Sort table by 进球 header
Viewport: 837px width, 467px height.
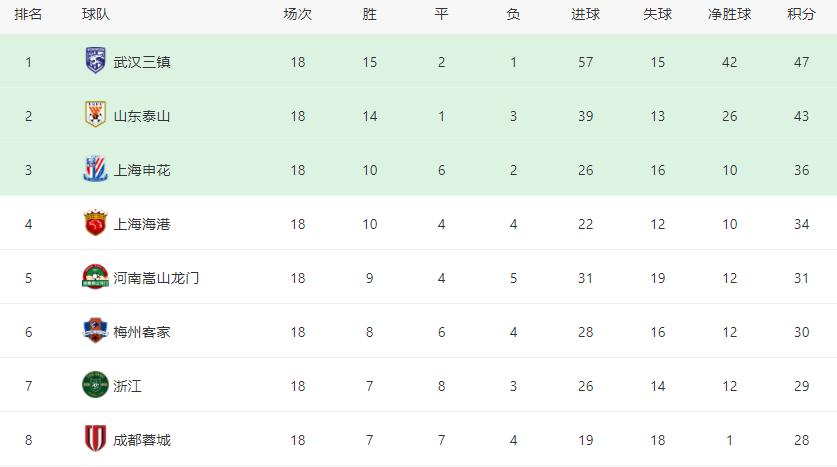(585, 14)
